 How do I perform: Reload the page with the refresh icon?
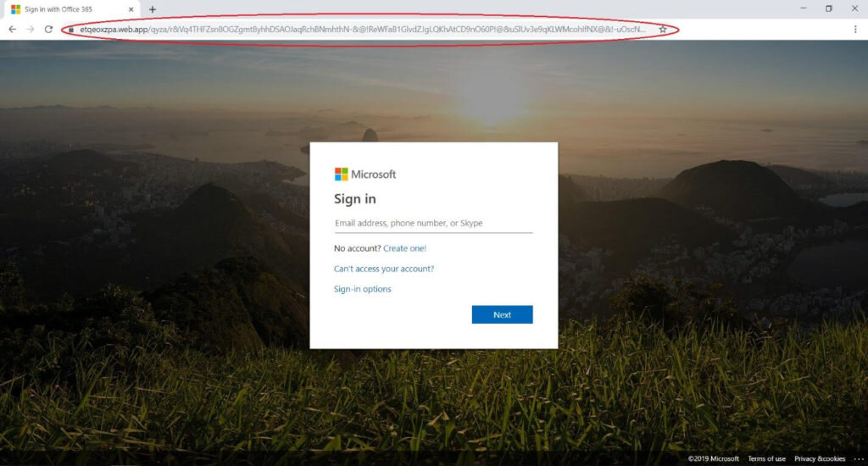48,30
